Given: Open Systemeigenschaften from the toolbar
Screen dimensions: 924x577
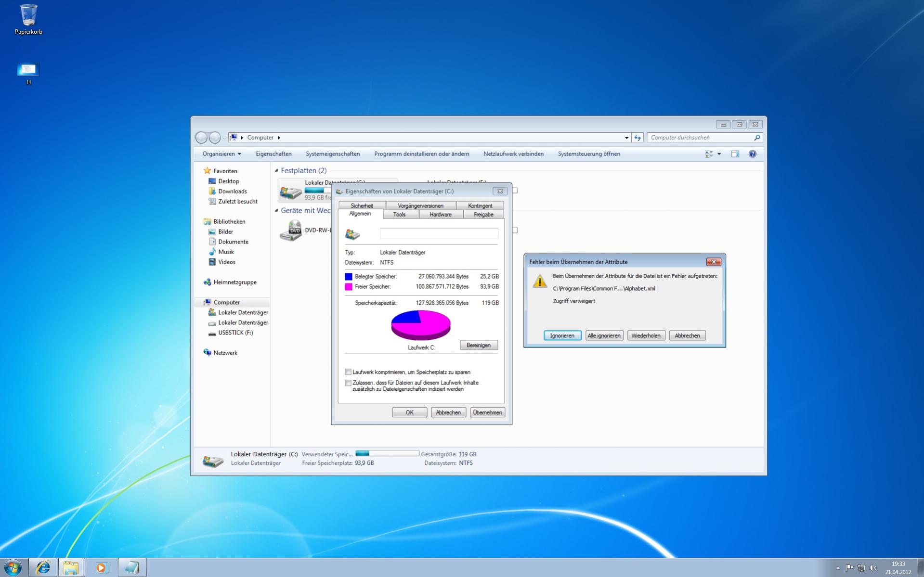Looking at the screenshot, I should tap(333, 154).
